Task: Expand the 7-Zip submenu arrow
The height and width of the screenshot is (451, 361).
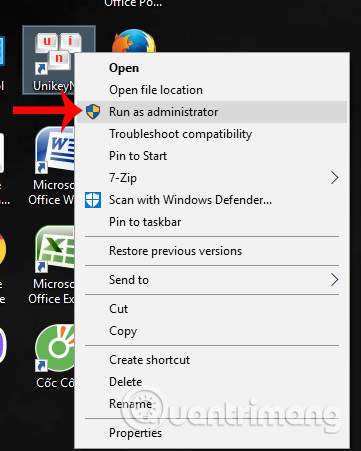Action: coord(335,178)
